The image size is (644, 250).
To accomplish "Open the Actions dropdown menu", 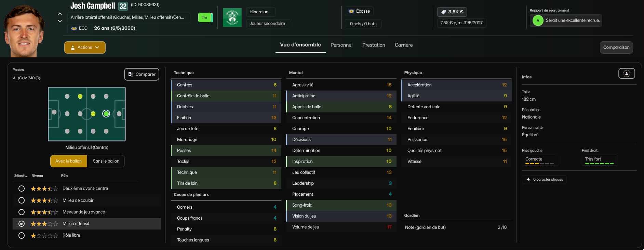I will point(85,47).
